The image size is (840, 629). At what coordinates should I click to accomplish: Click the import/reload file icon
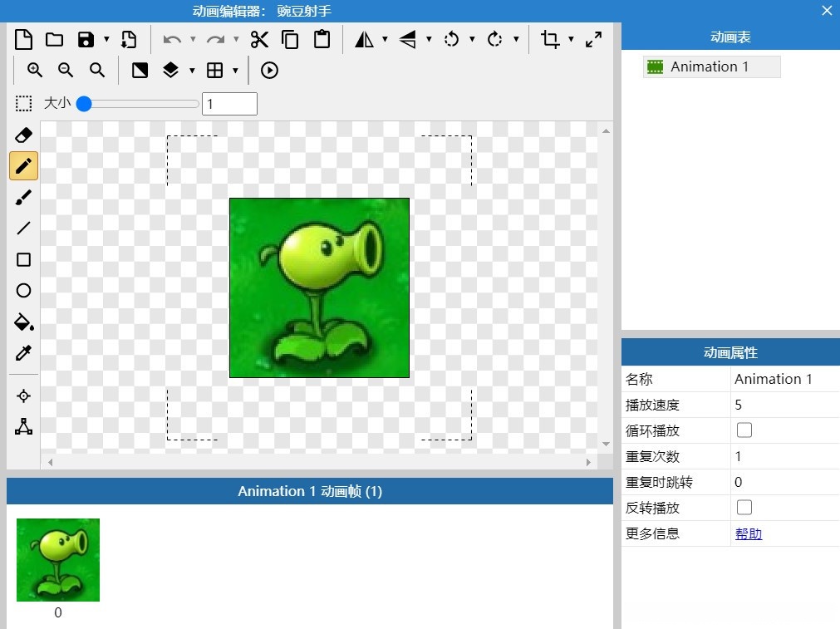click(x=129, y=40)
